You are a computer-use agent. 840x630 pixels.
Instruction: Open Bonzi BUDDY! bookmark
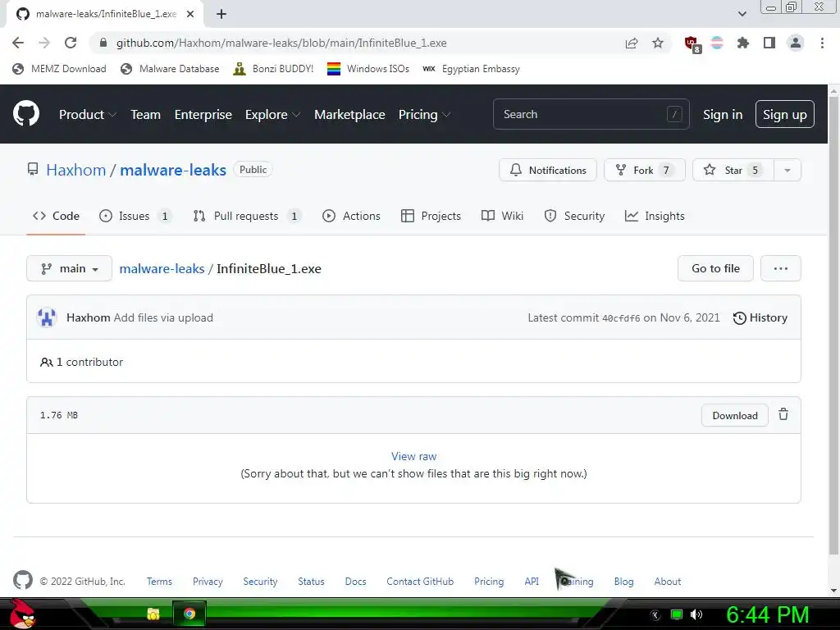tap(273, 69)
